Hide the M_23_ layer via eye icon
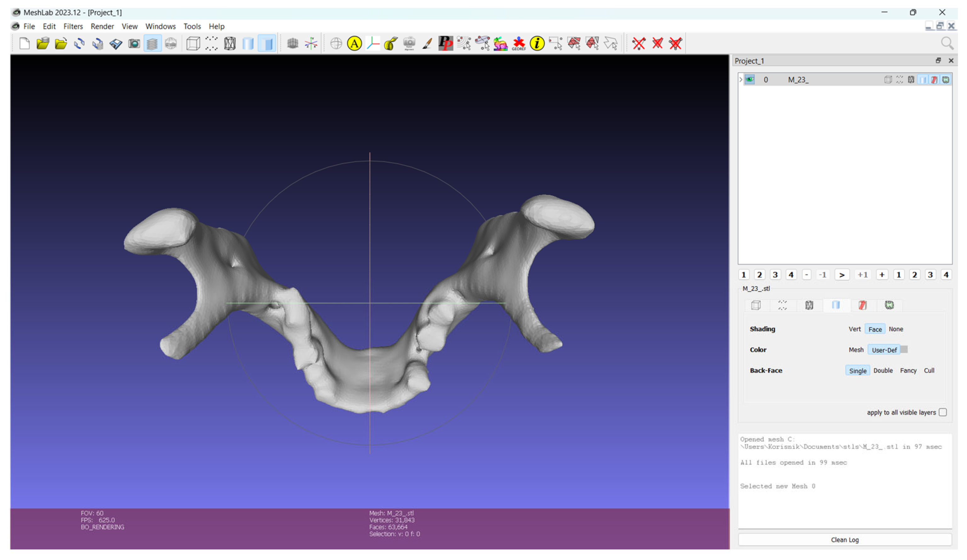 749,79
